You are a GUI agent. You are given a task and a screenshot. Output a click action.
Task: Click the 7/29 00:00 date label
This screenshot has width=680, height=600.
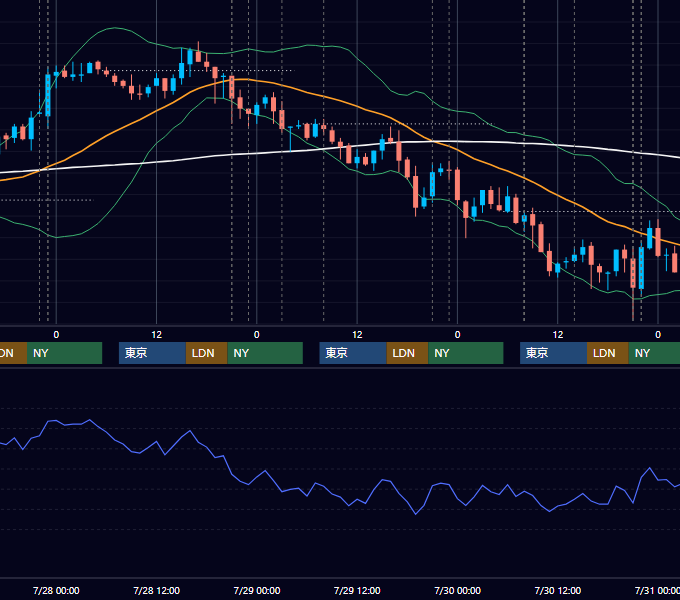coord(257,590)
